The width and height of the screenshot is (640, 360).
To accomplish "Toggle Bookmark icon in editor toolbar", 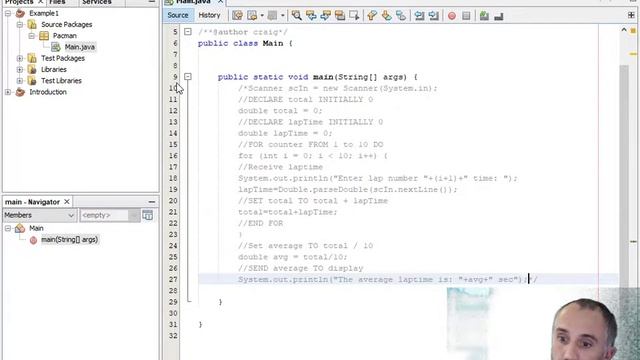I will pyautogui.click(x=401, y=16).
